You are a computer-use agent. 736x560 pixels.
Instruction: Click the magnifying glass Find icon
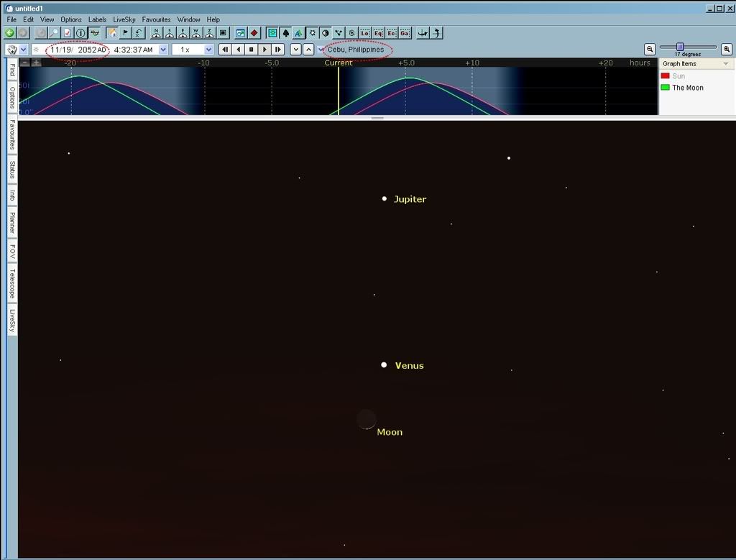[54, 33]
